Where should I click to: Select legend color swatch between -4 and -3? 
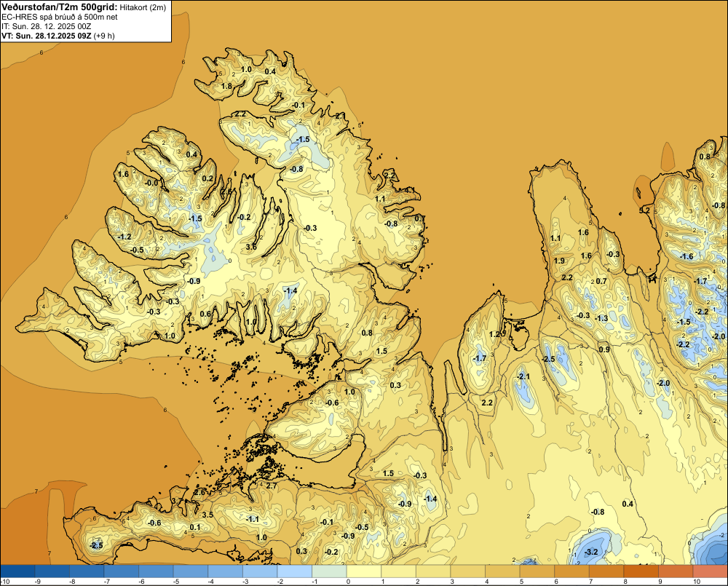pos(226,571)
